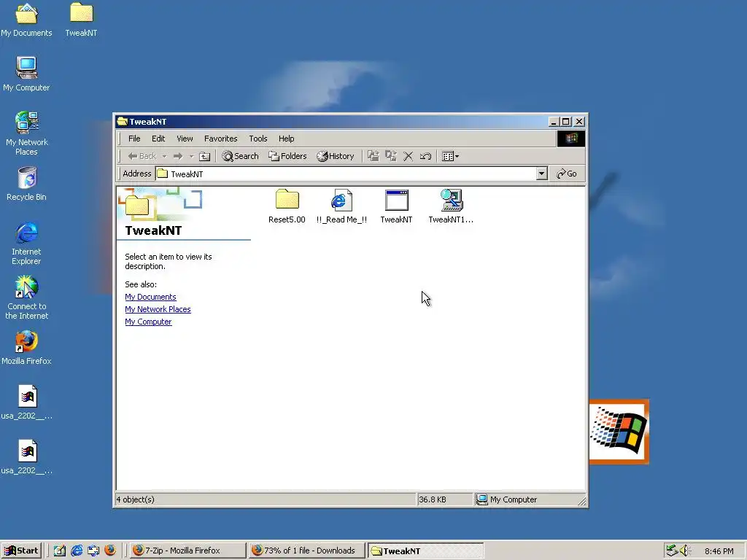Click the Back toolbar button
Image resolution: width=747 pixels, height=560 pixels.
[x=142, y=156]
